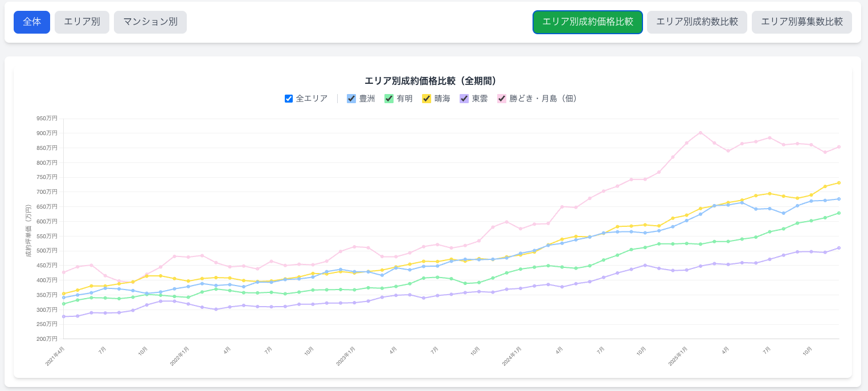Hide the 有明 line via its checkbox
Screen dimensions: 868x391
(389, 99)
